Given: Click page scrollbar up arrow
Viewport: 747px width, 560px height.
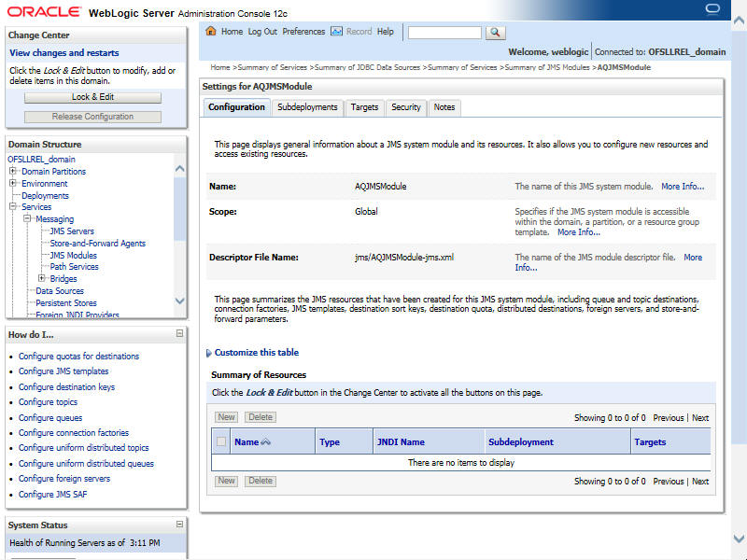Looking at the screenshot, I should [739, 21].
